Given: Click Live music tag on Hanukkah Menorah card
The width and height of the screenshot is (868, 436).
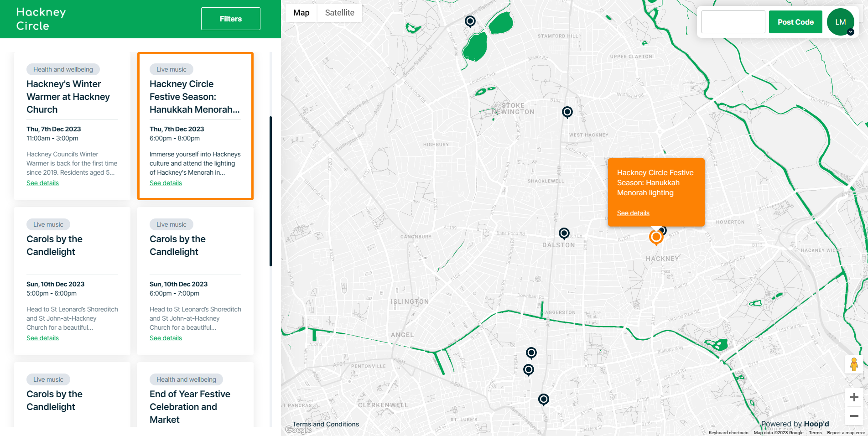Looking at the screenshot, I should pos(172,69).
